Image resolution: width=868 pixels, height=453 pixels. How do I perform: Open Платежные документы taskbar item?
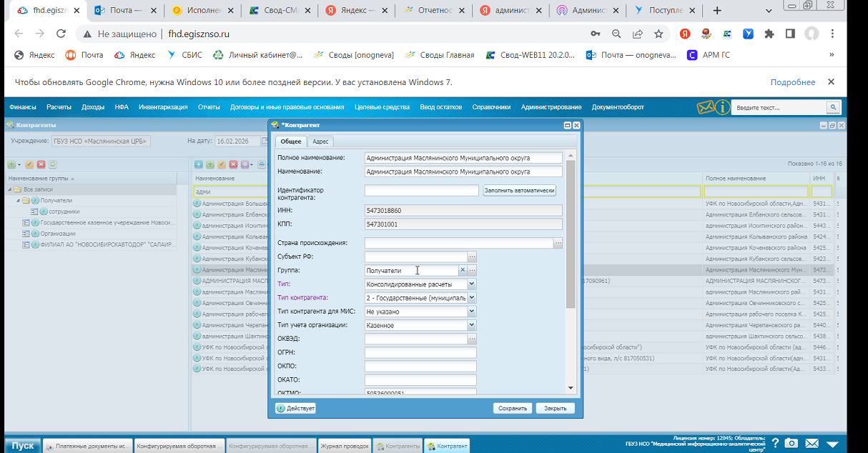88,446
